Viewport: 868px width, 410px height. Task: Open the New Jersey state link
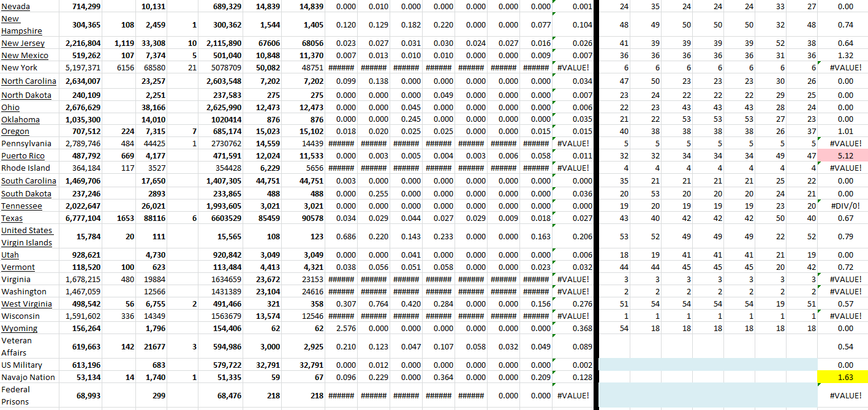pos(23,43)
